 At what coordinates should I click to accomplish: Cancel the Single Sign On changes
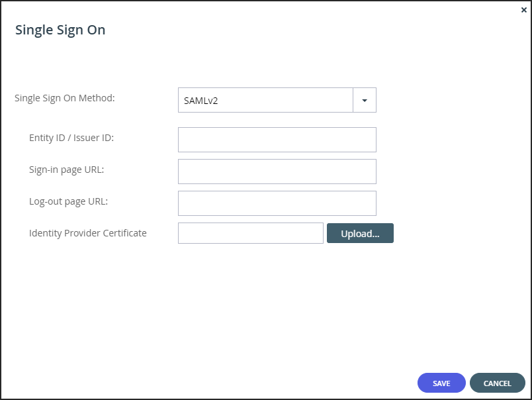[x=497, y=383]
